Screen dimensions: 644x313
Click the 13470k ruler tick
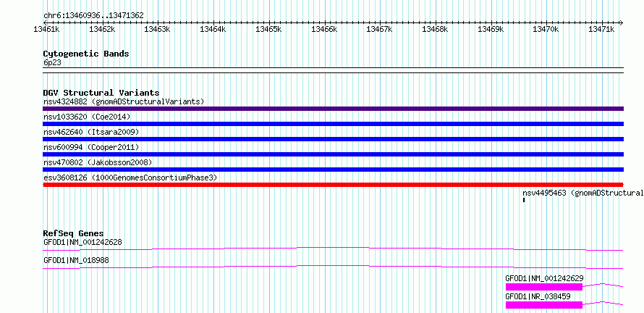coord(546,29)
